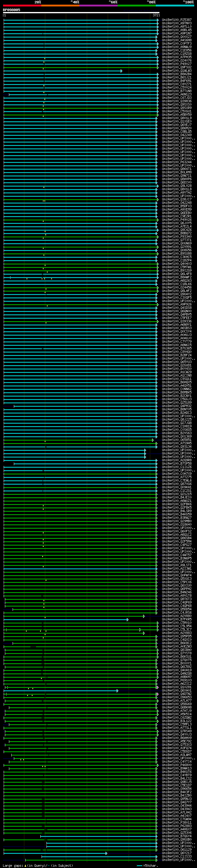Image resolution: width=197 pixels, height=868 pixels.
Task: Click the white query sequence bar
Action: point(81,12)
